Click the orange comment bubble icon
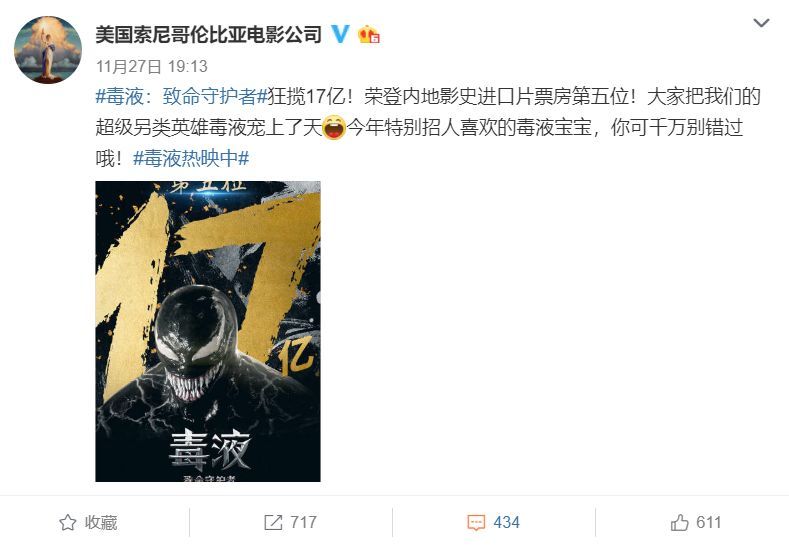Screen dimensions: 789x548 [x=476, y=523]
